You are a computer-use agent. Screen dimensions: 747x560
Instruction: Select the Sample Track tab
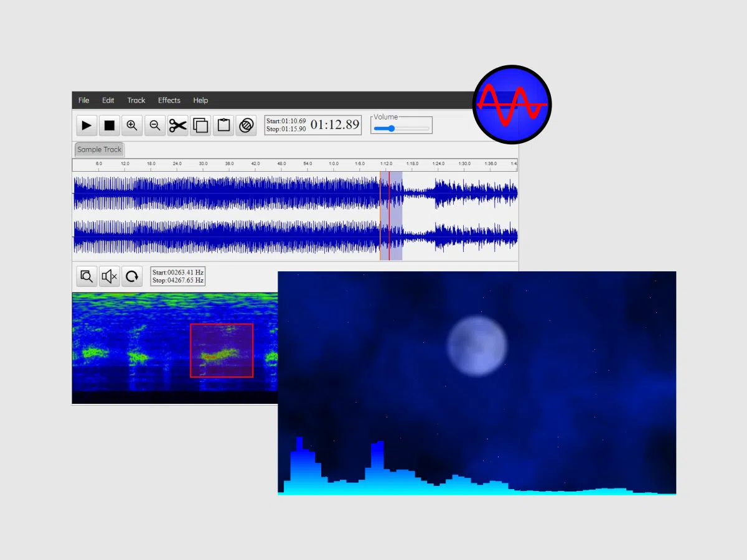[x=98, y=149]
